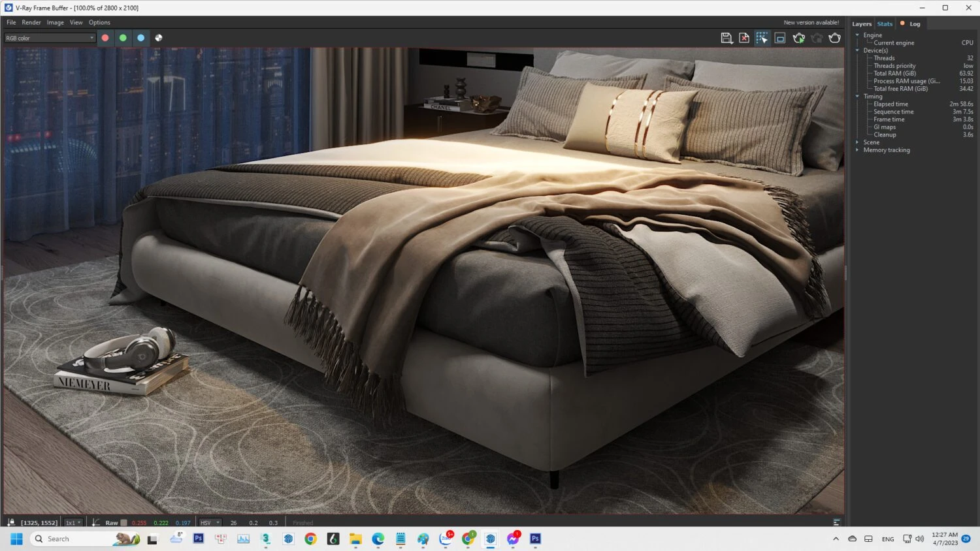Toggle the green channel display
980x551 pixels.
click(123, 38)
